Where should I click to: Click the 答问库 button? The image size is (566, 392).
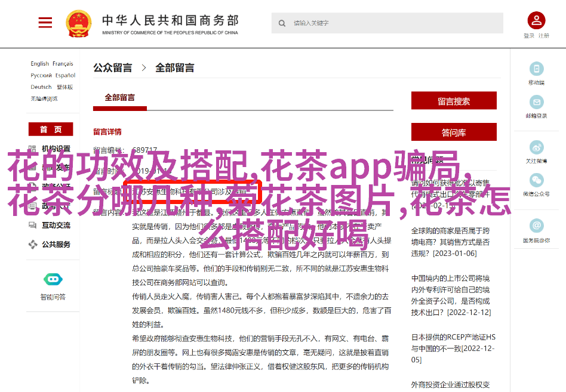454,132
